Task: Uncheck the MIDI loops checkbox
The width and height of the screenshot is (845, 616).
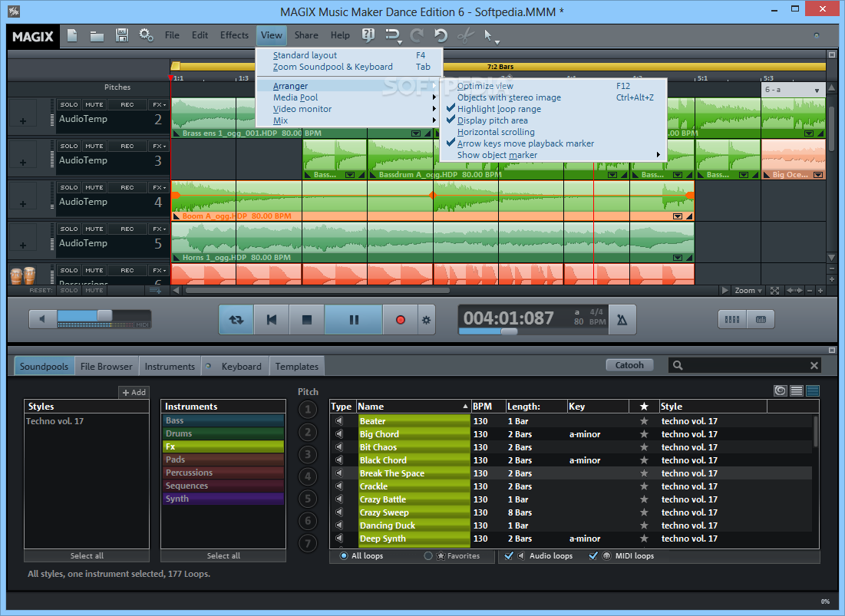Action: pyautogui.click(x=593, y=555)
